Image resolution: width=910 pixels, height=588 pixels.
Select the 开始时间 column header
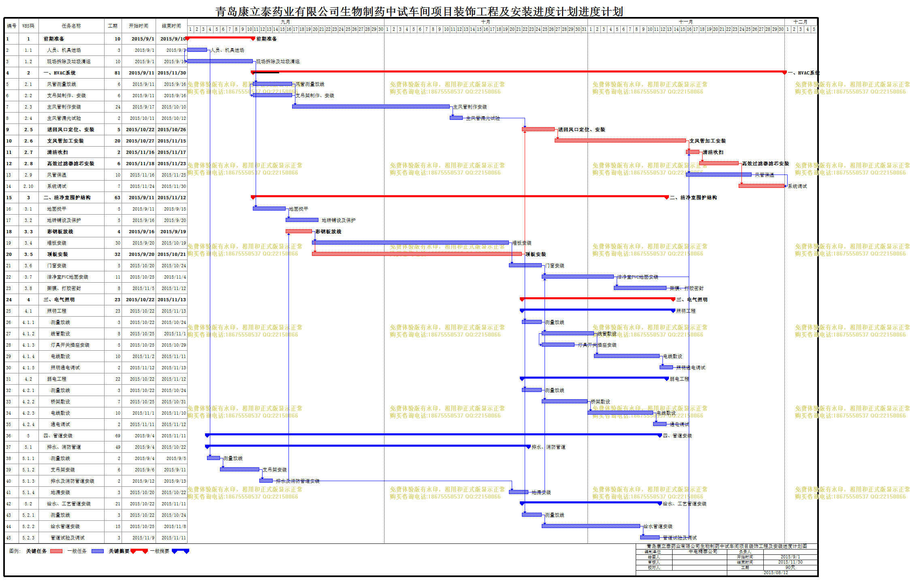tap(139, 26)
